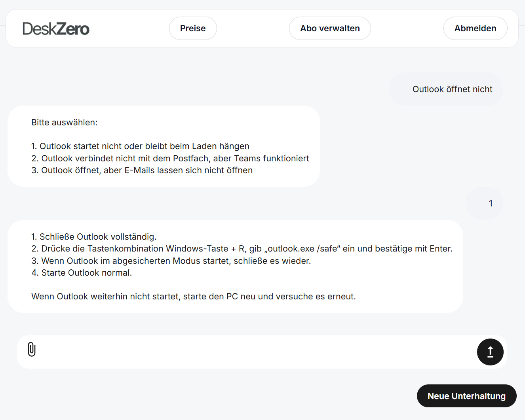Click the paperclip attach file icon
Screen dimensions: 525x420
(32, 350)
